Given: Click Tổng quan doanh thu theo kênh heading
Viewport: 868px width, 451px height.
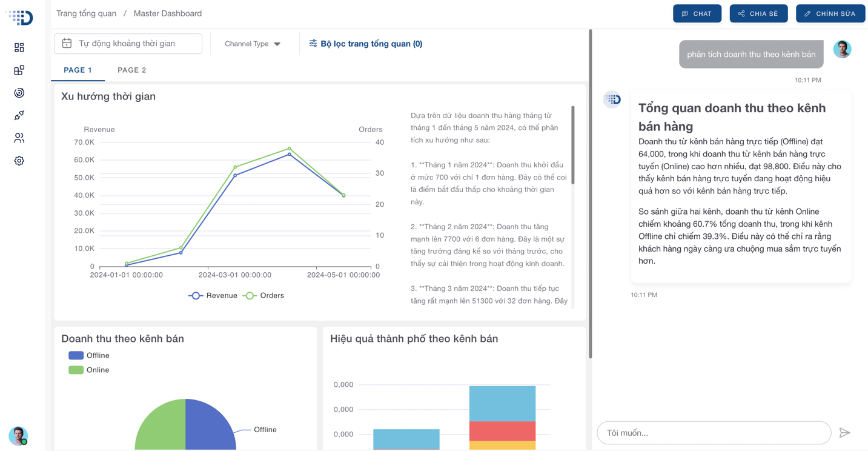Looking at the screenshot, I should [x=732, y=117].
